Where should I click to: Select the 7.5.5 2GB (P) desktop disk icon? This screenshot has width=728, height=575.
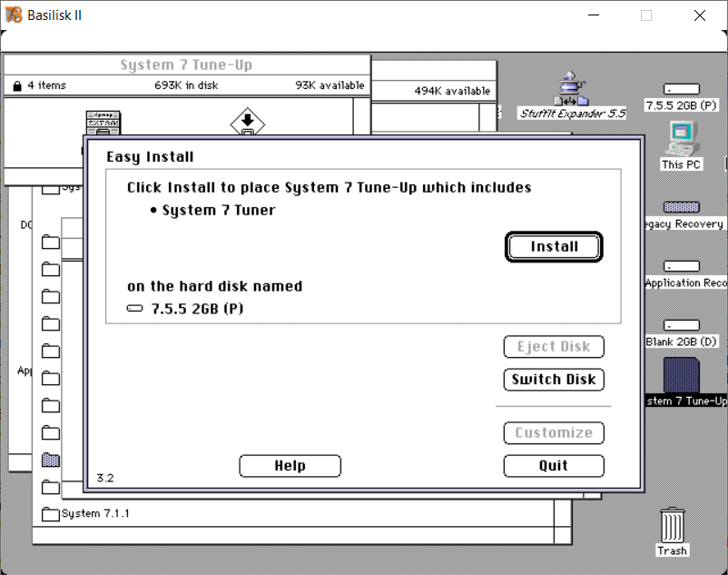click(681, 89)
